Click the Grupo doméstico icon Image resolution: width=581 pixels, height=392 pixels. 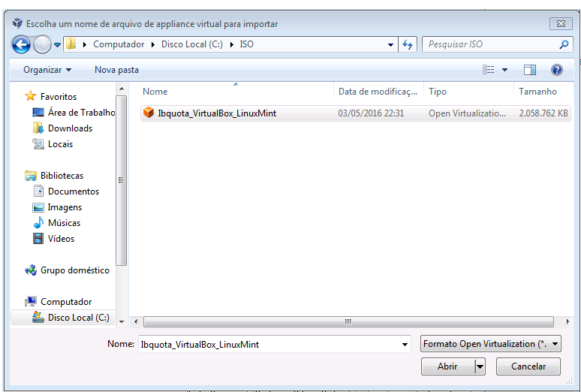tap(30, 270)
